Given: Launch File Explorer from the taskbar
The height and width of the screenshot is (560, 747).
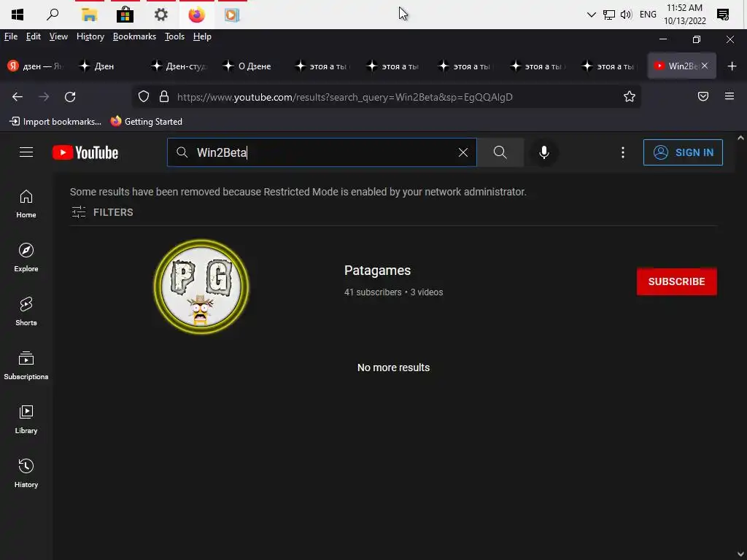Looking at the screenshot, I should pyautogui.click(x=89, y=15).
